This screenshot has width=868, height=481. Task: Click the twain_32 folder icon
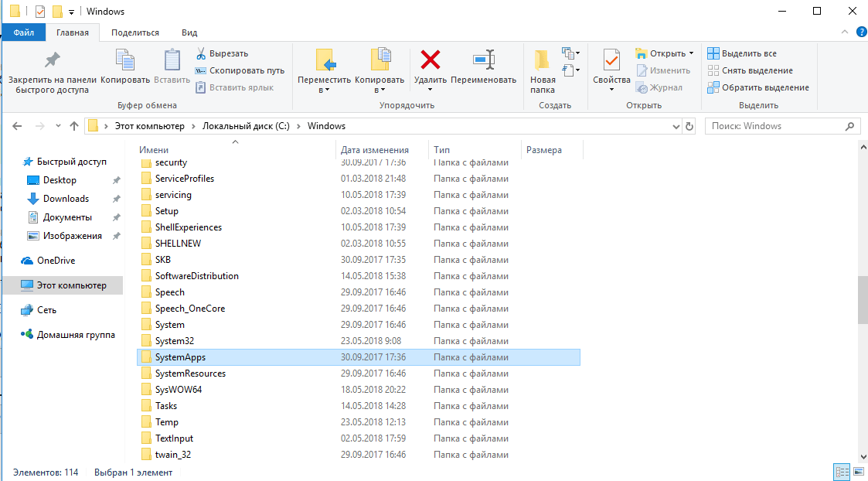pyautogui.click(x=146, y=455)
